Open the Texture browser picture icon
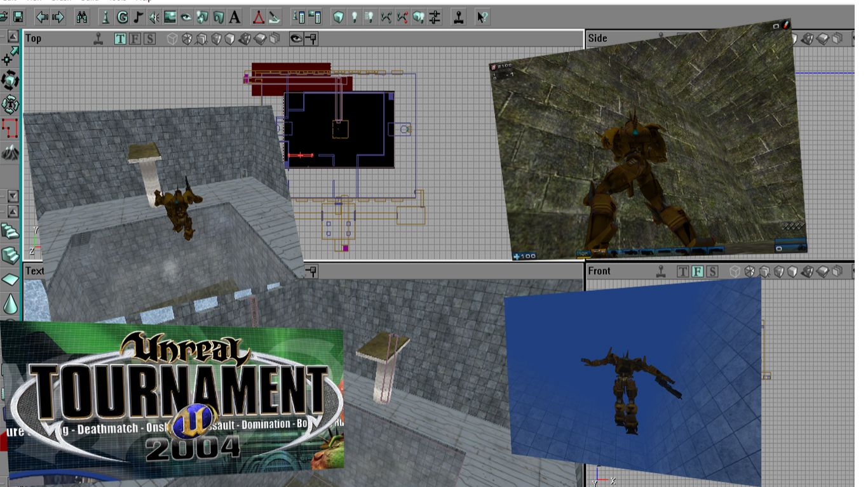868x487 pixels. (x=170, y=17)
